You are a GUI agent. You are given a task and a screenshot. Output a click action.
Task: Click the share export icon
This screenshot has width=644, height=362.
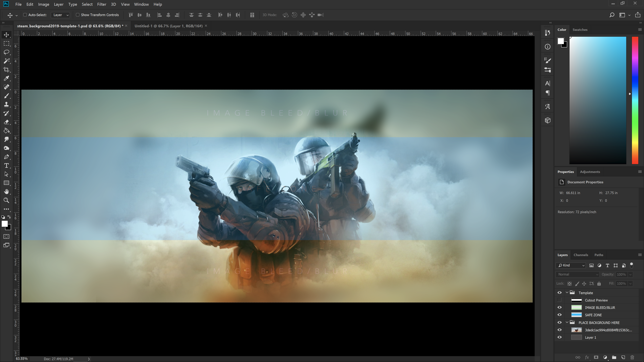(638, 15)
